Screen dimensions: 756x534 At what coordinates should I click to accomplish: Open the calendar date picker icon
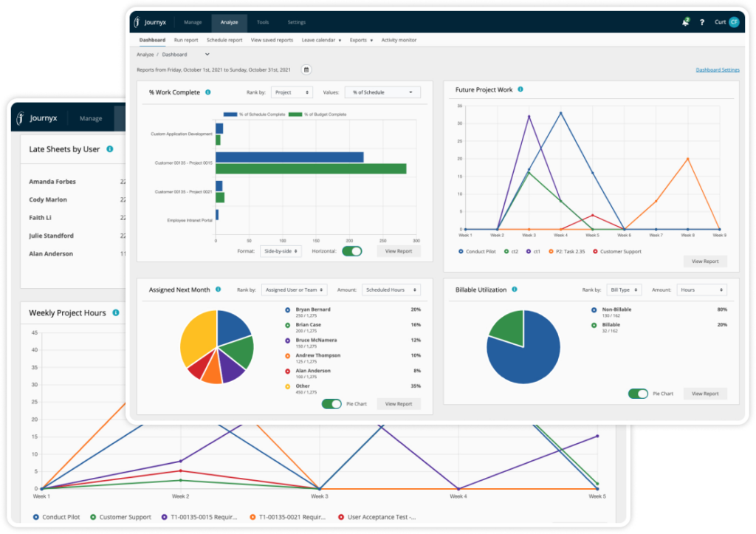(x=306, y=69)
